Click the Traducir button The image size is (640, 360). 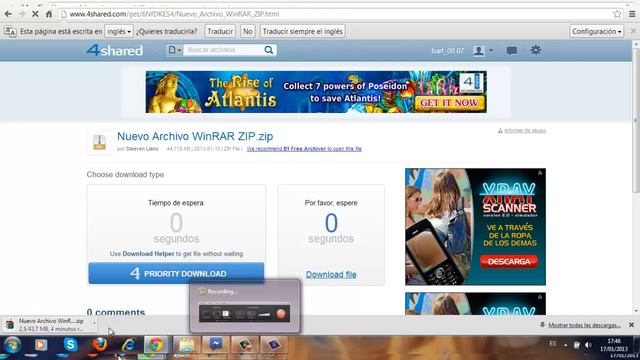[220, 31]
